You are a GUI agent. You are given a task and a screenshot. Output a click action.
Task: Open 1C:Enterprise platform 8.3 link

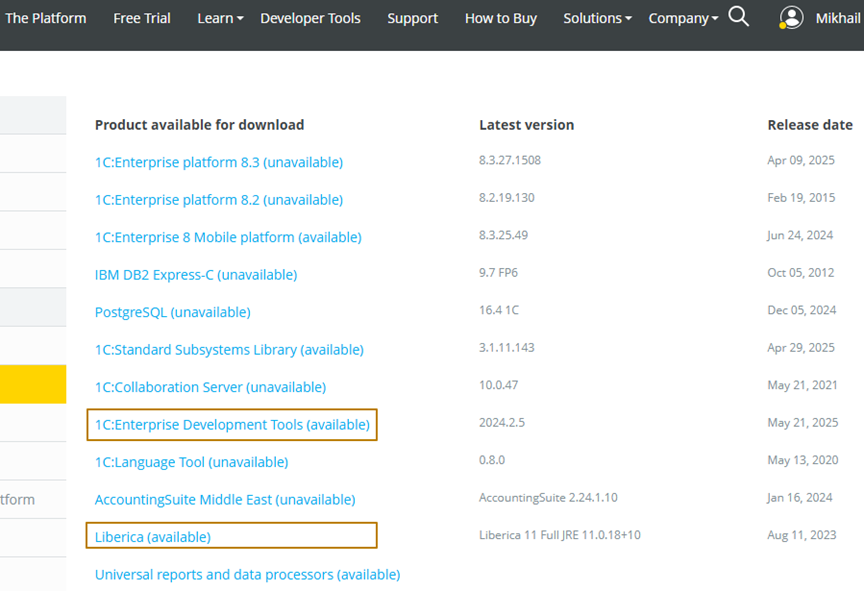(x=218, y=162)
